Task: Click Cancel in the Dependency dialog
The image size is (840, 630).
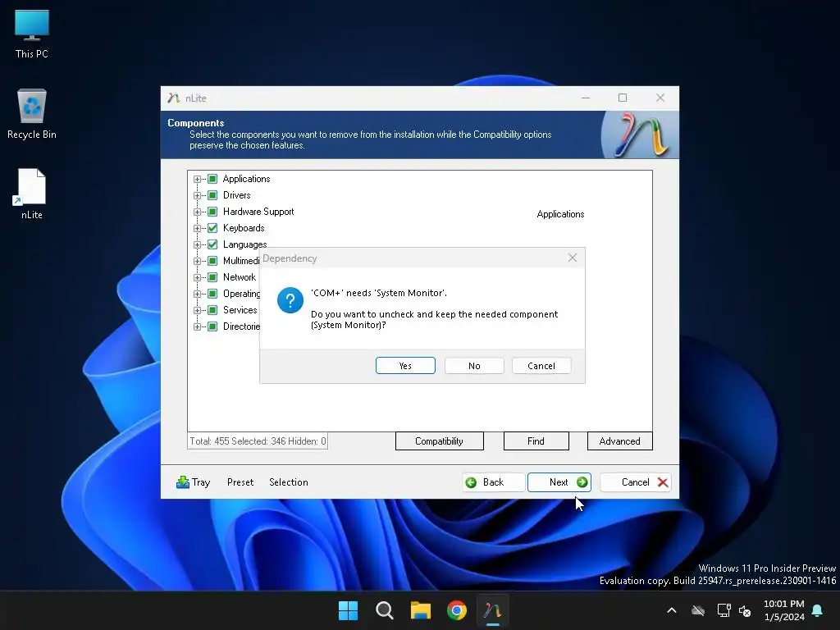Action: click(541, 365)
